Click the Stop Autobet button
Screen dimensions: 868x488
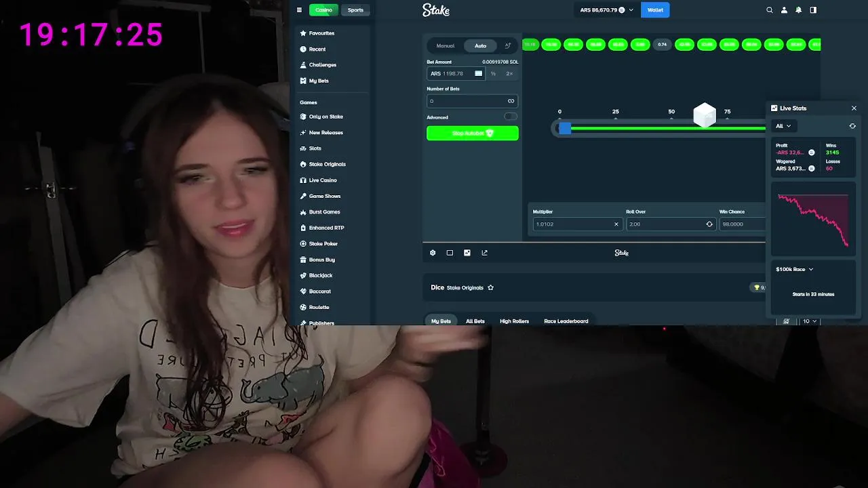(x=473, y=134)
